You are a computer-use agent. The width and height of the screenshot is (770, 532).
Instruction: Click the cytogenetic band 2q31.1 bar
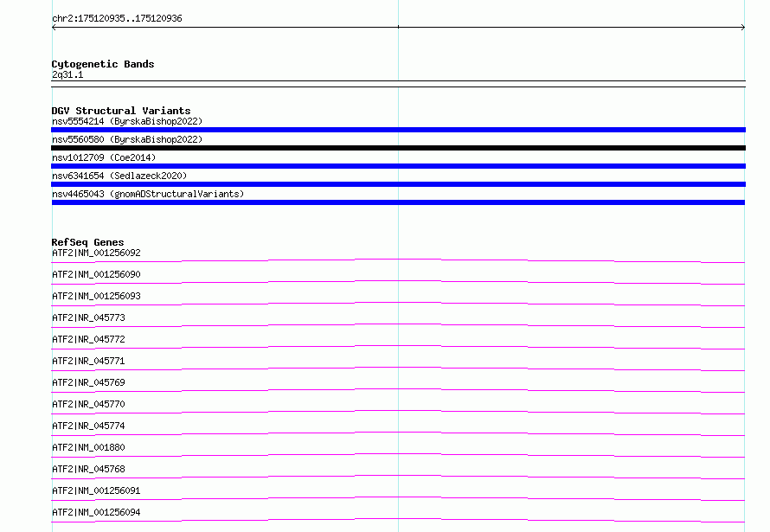pyautogui.click(x=398, y=84)
